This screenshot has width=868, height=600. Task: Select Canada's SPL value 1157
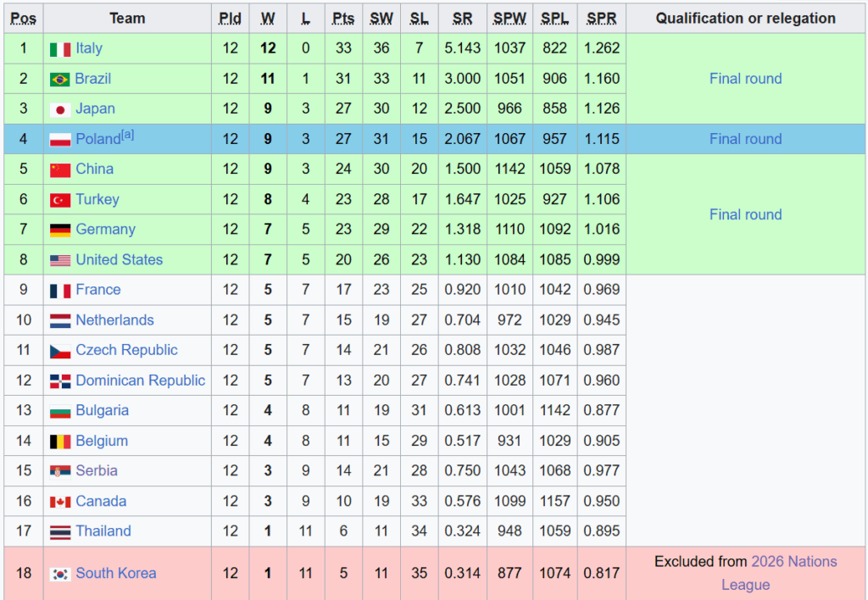point(554,501)
